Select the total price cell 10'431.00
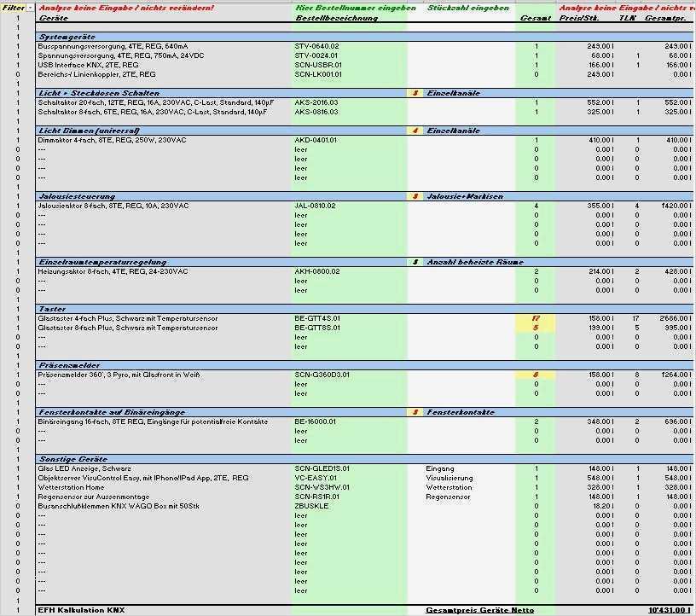The image size is (696, 616). [670, 610]
